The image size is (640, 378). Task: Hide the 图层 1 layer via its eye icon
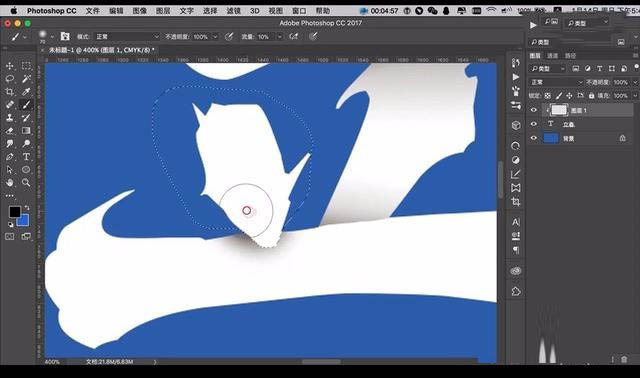coord(533,110)
